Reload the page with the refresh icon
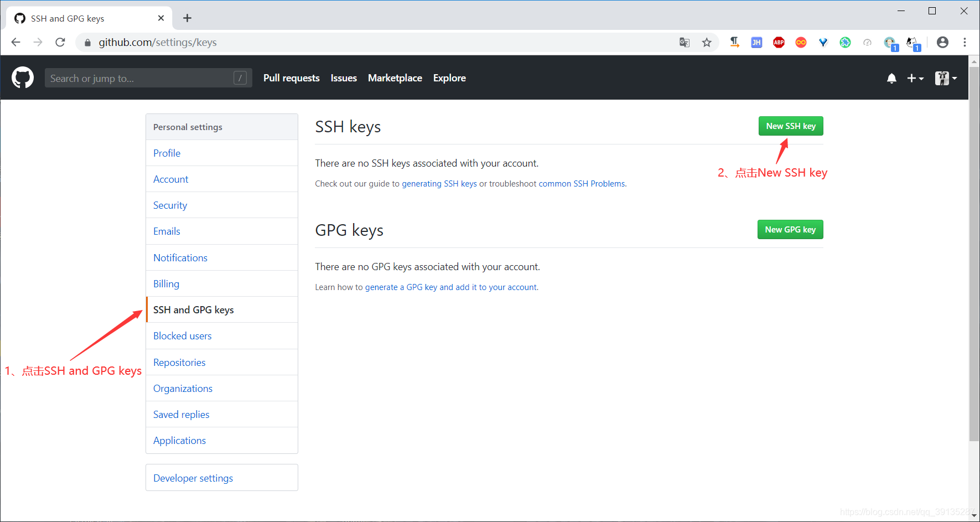 (60, 42)
